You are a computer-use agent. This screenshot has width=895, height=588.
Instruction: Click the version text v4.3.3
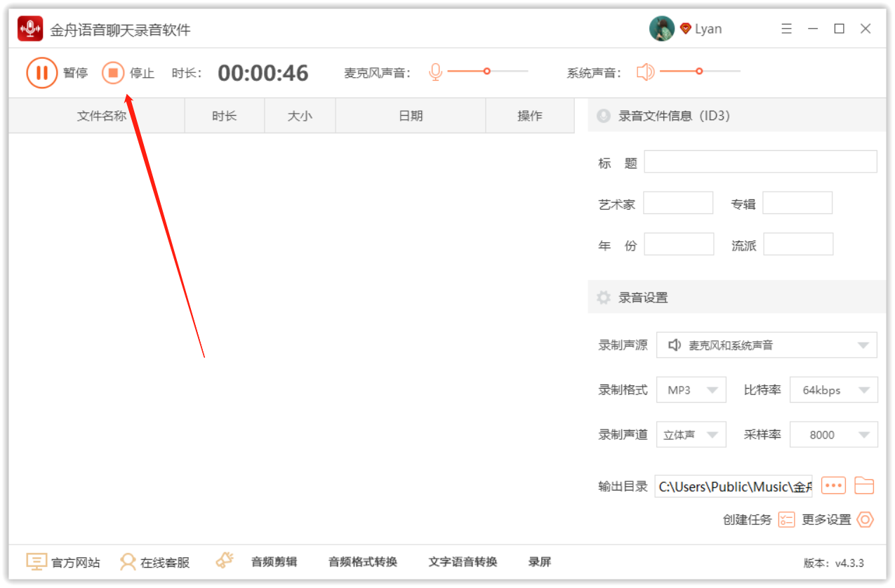pyautogui.click(x=834, y=563)
